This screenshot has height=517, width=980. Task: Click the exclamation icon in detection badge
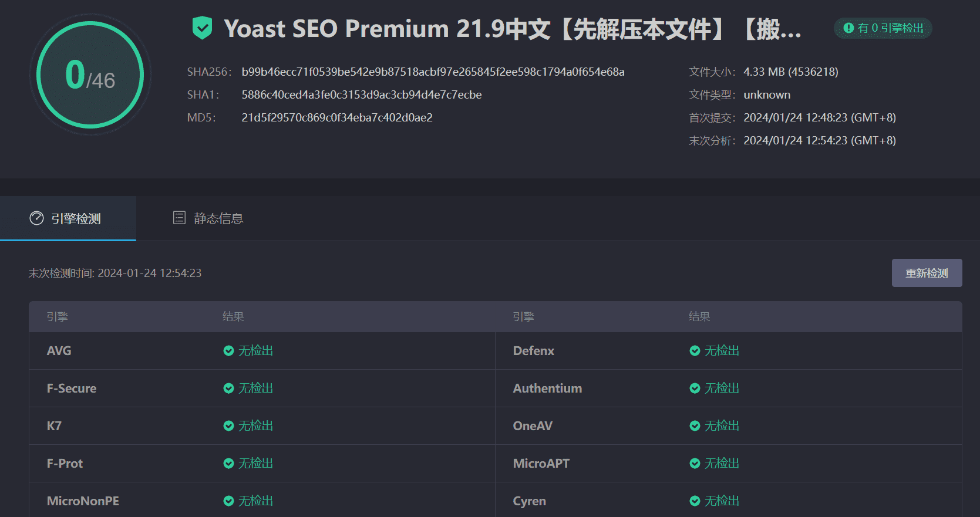[x=848, y=28]
